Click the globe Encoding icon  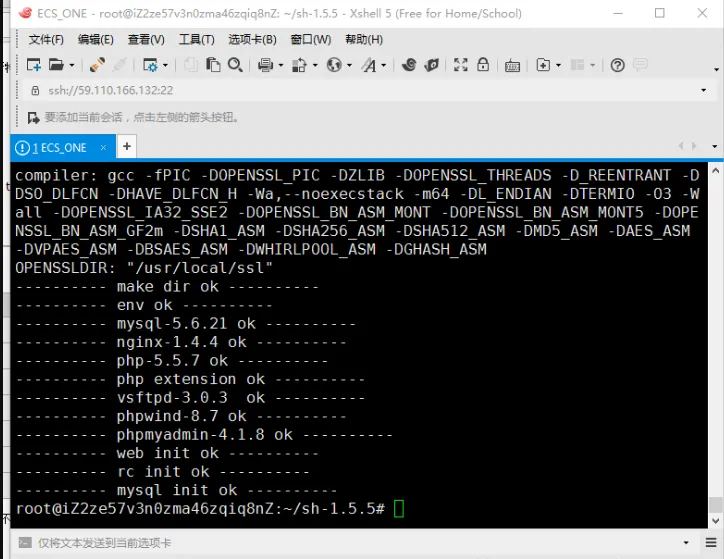[334, 65]
